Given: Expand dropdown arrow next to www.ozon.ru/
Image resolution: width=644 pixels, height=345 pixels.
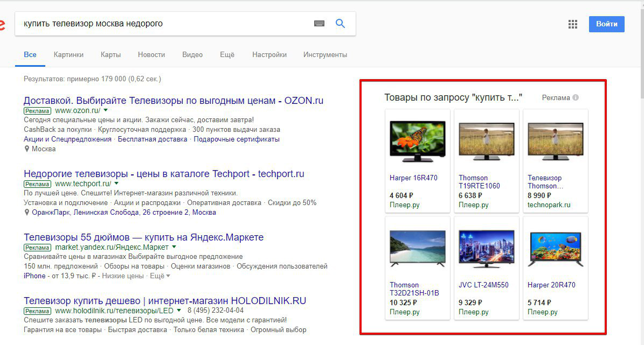Looking at the screenshot, I should (x=106, y=110).
